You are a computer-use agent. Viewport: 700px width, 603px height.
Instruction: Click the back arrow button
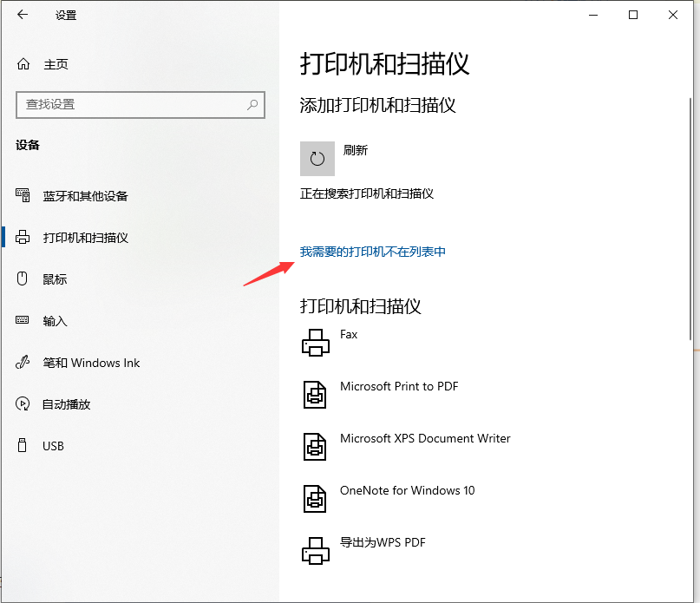click(x=21, y=15)
